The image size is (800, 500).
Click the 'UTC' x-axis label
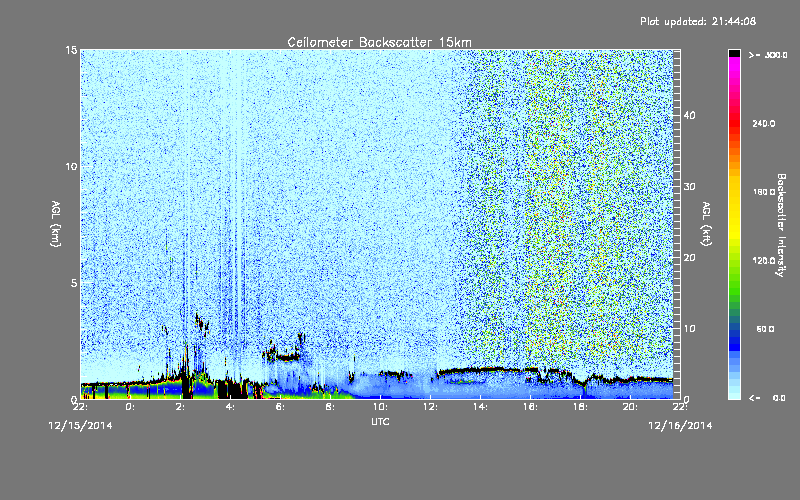380,422
